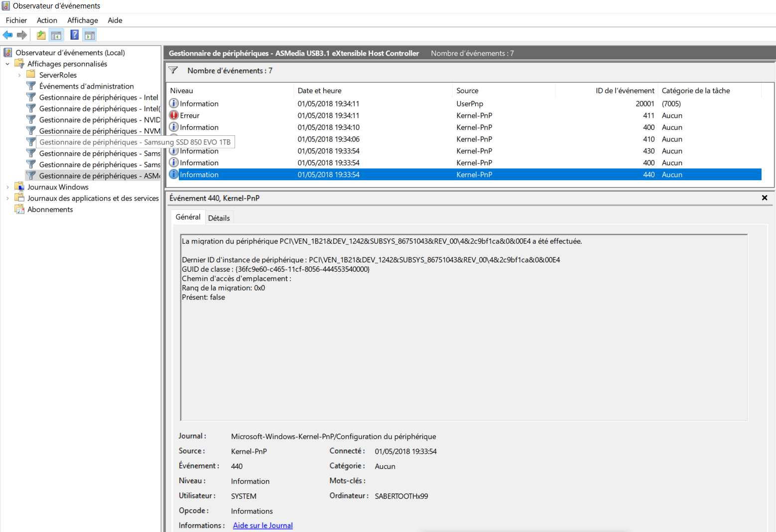Click the Up one level folder icon
The image size is (776, 532).
coord(41,35)
